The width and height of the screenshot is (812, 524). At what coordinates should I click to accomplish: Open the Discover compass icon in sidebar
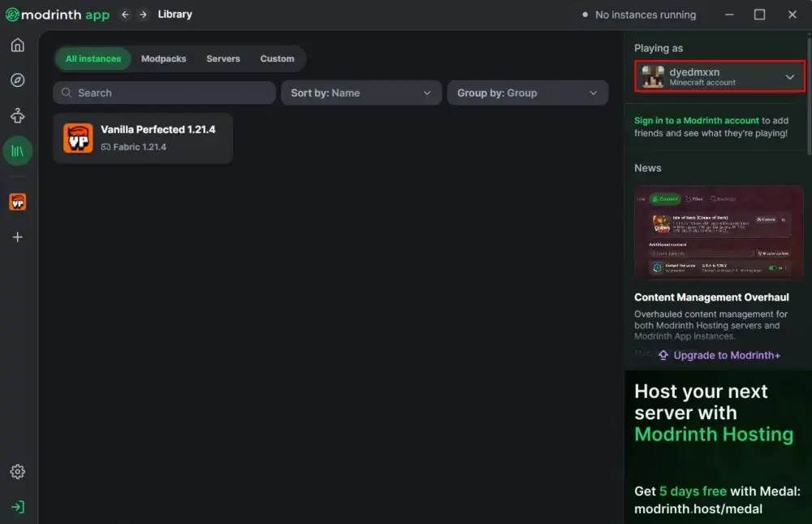coord(18,80)
